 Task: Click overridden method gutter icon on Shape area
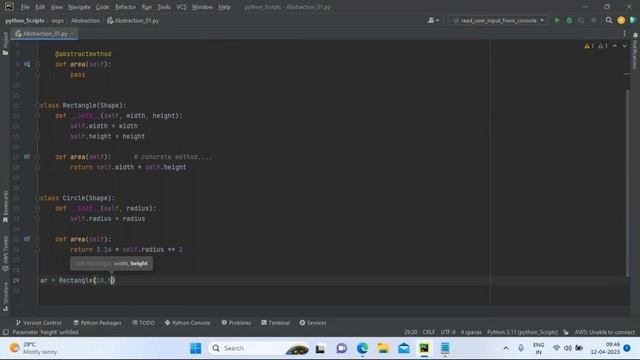pyautogui.click(x=27, y=64)
